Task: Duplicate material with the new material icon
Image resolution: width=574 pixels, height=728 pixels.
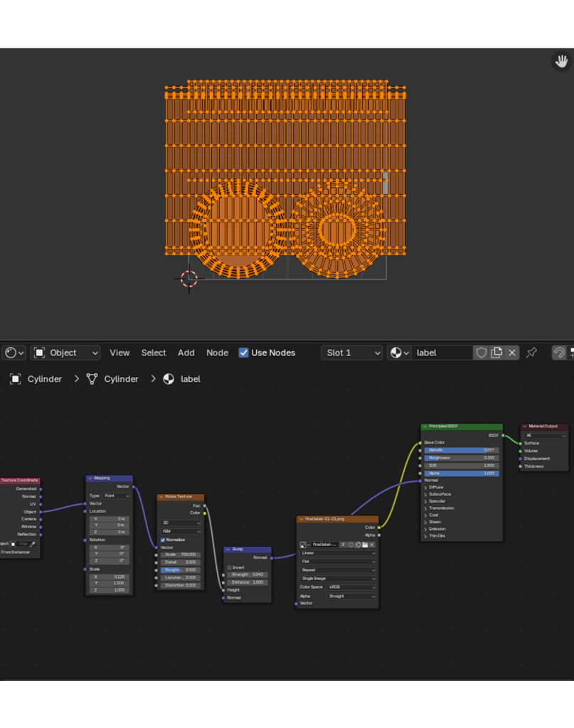Action: click(x=496, y=353)
